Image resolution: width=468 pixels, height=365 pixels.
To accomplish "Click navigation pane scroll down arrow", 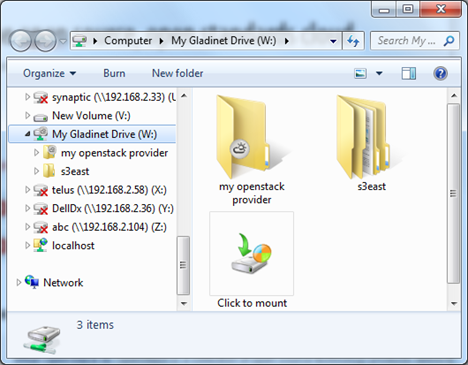I will pos(184,303).
